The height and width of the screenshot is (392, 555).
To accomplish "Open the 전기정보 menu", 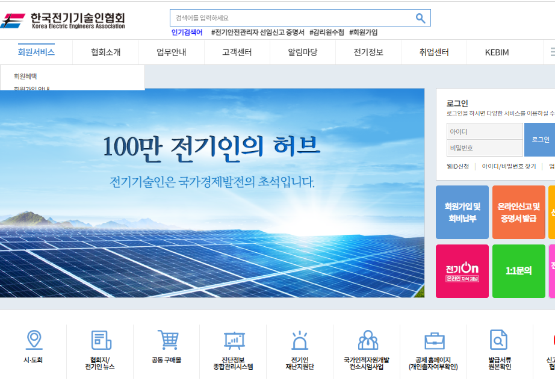I will point(368,52).
